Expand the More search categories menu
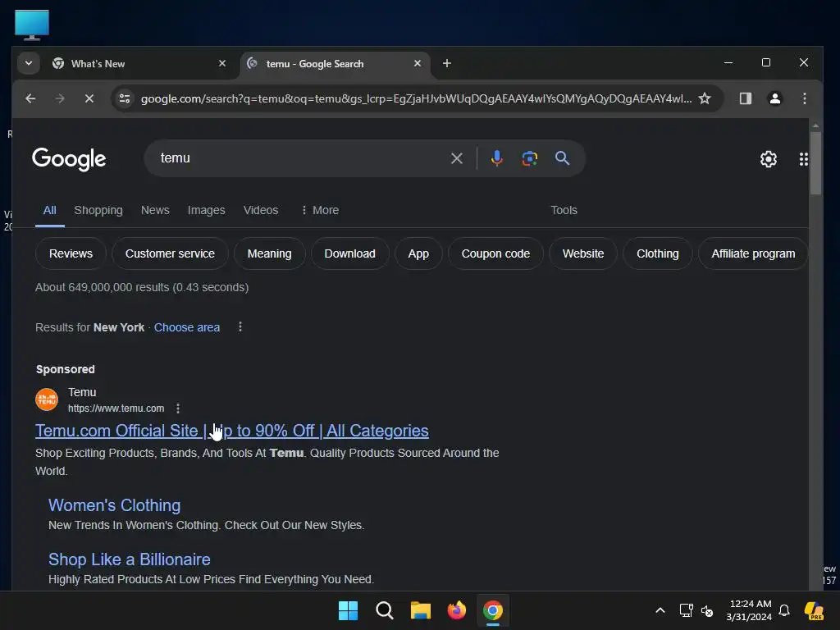 320,210
